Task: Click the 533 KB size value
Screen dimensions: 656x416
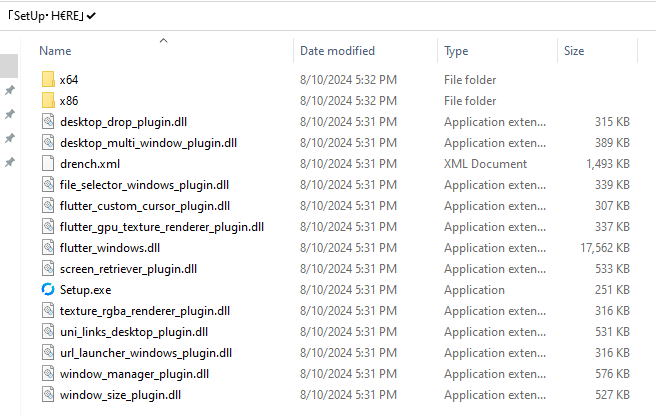Action: tap(612, 269)
